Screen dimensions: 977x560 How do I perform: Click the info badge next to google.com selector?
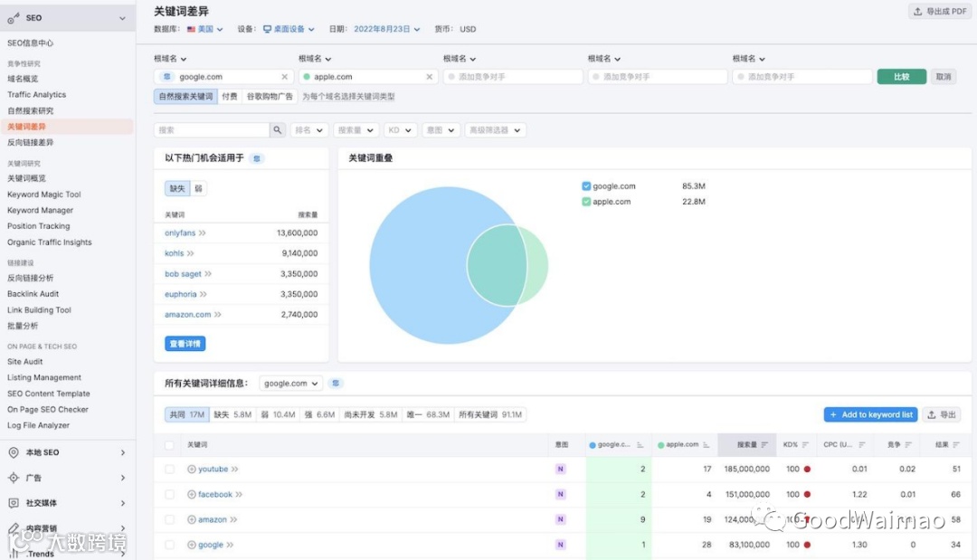coord(336,383)
